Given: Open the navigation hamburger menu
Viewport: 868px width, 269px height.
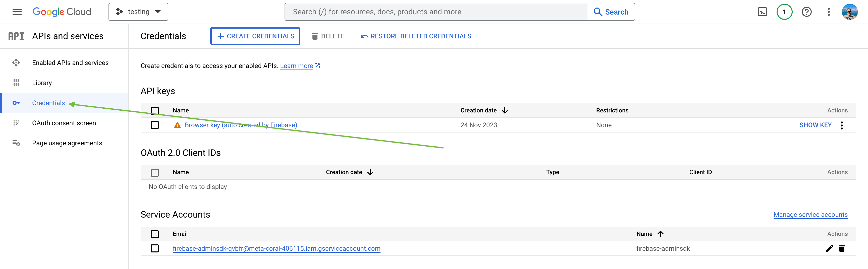Looking at the screenshot, I should [x=17, y=12].
